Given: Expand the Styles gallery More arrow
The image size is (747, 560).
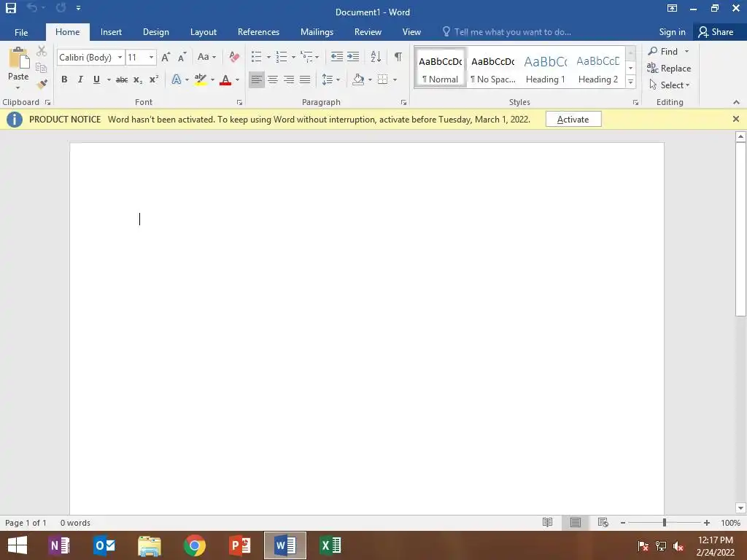Looking at the screenshot, I should (x=630, y=82).
